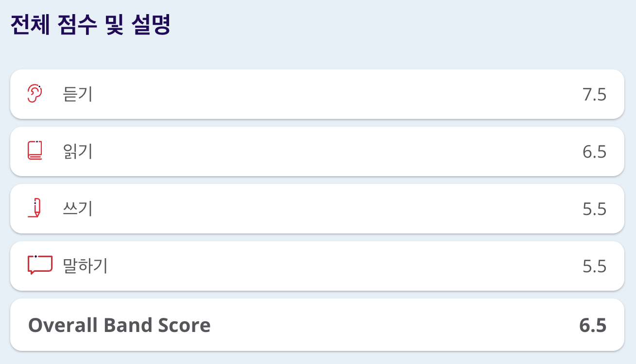Image resolution: width=636 pixels, height=364 pixels.
Task: Click the Overall Band Score label
Action: tap(120, 325)
